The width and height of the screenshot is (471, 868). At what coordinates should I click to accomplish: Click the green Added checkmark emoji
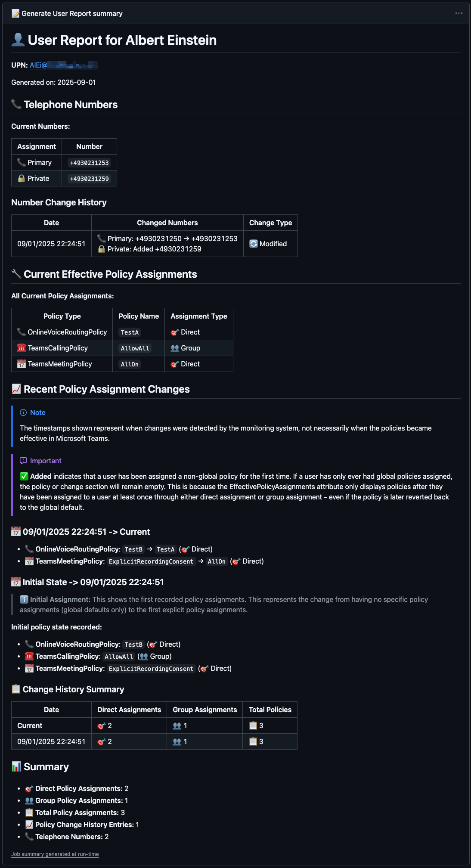pyautogui.click(x=24, y=476)
